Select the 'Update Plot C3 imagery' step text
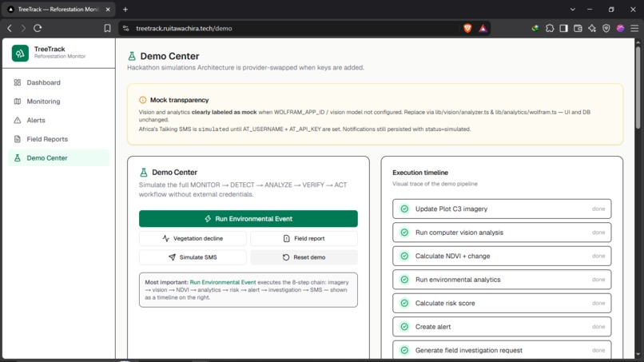This screenshot has width=644, height=362. click(451, 209)
